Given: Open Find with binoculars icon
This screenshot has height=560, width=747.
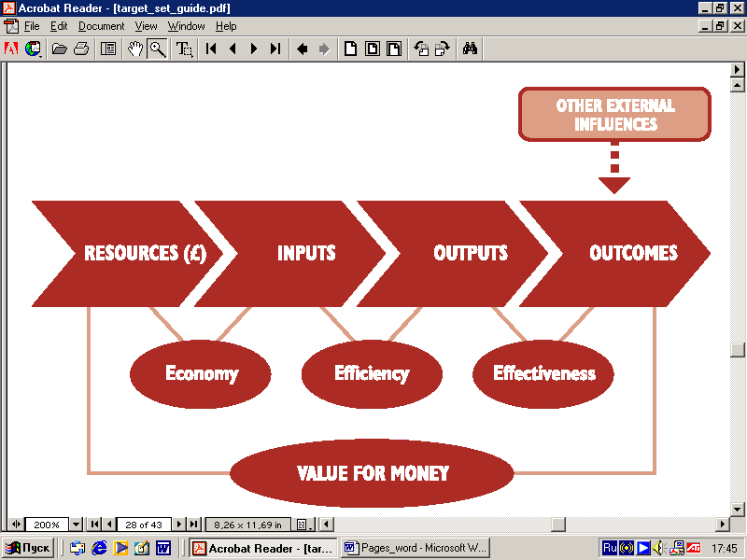Looking at the screenshot, I should pos(470,49).
